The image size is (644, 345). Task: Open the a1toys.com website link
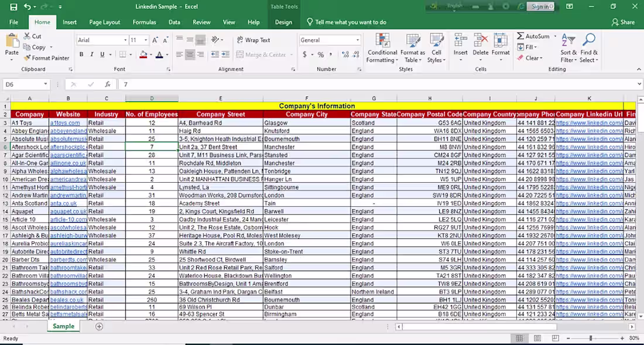coord(65,123)
